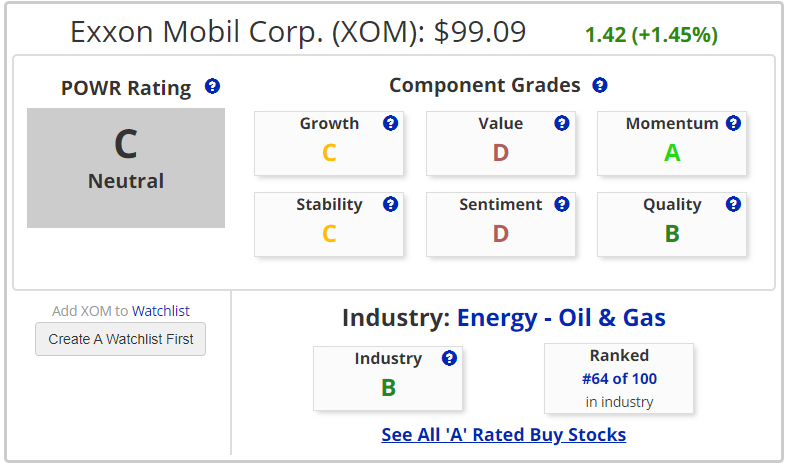Open the POWR Rating help icon
Viewport: 786px width, 469px height.
click(213, 86)
